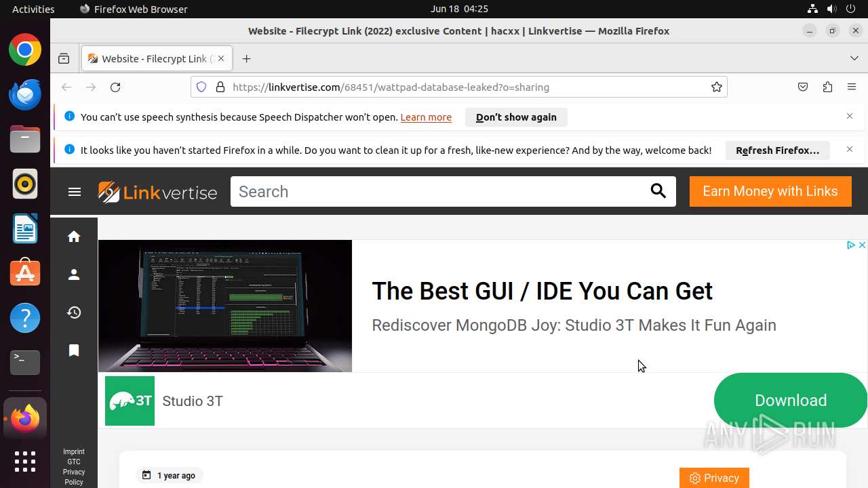Open Firefox application hamburger menu
The height and width of the screenshot is (488, 868).
coord(852,87)
